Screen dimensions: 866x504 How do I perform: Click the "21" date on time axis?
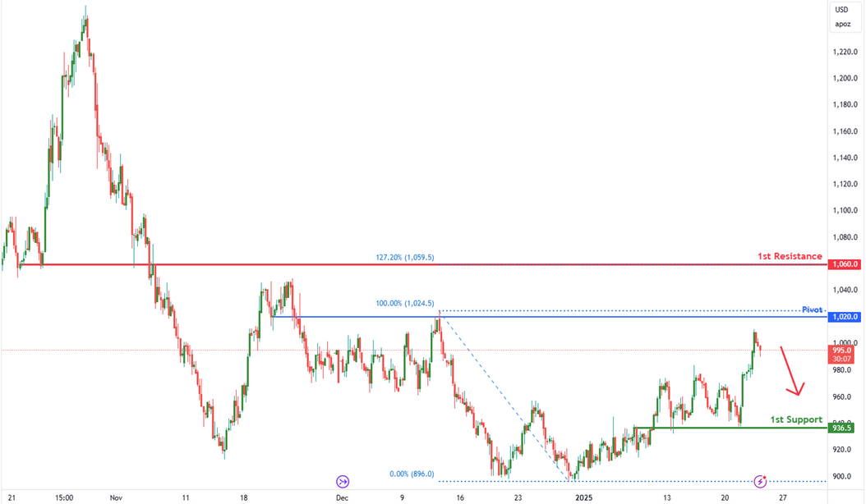coord(12,497)
